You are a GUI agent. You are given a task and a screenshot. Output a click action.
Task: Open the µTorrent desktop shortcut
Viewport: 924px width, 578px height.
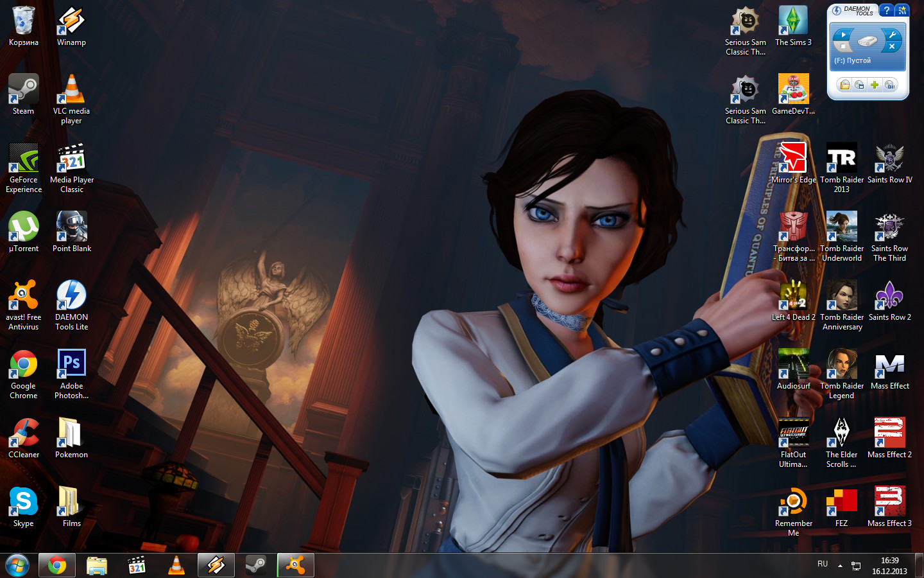[23, 232]
